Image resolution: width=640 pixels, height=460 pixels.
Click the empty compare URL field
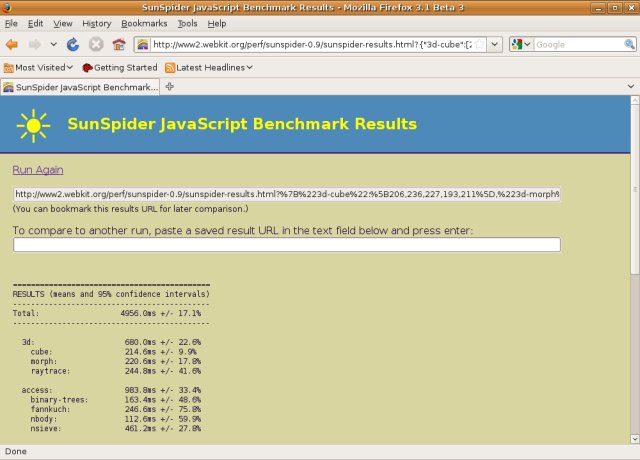(x=287, y=244)
